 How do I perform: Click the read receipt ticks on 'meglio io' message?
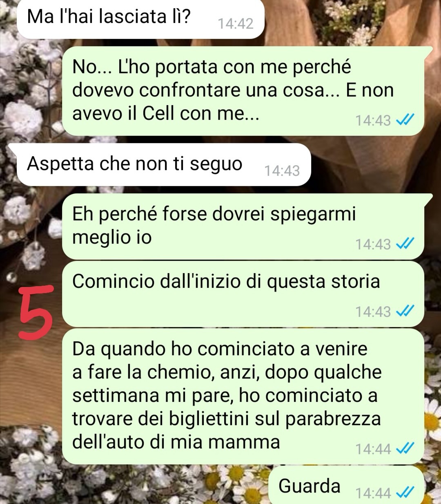405,244
